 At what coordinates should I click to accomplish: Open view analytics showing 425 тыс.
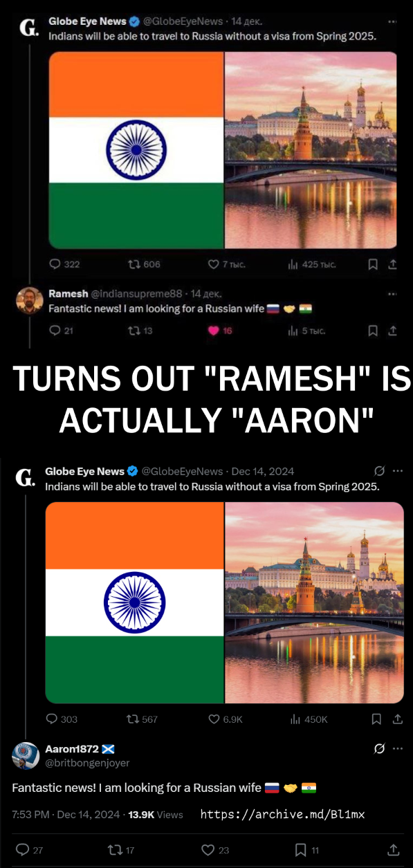pos(293,264)
